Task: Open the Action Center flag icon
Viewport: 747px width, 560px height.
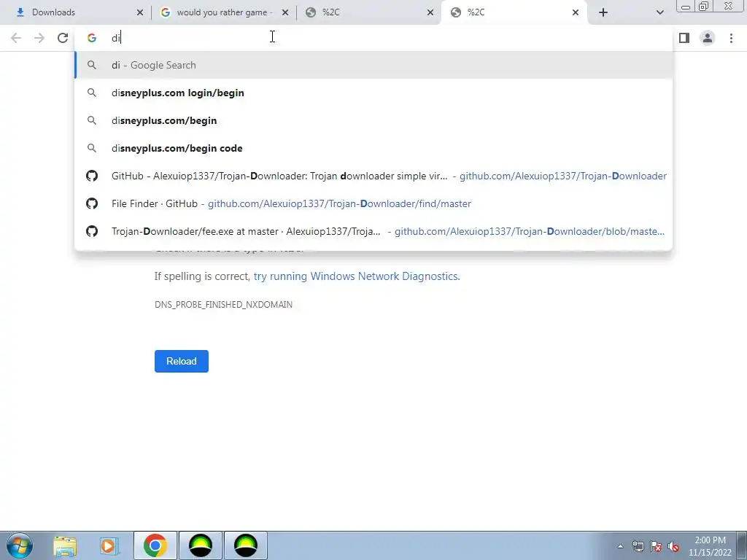Action: pyautogui.click(x=656, y=546)
